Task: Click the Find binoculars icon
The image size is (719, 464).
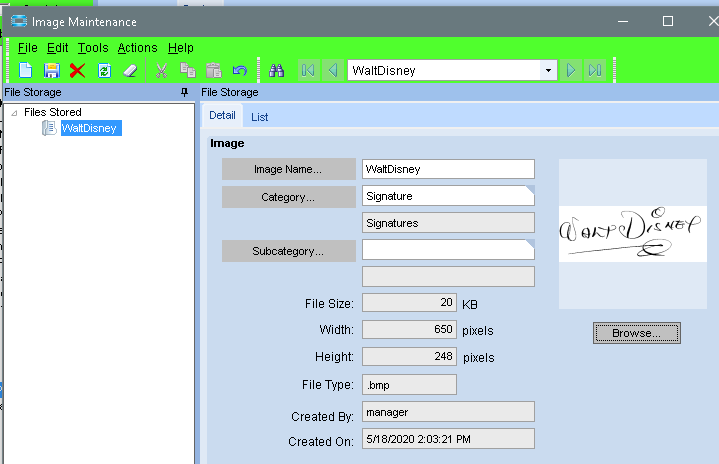Action: [x=278, y=71]
